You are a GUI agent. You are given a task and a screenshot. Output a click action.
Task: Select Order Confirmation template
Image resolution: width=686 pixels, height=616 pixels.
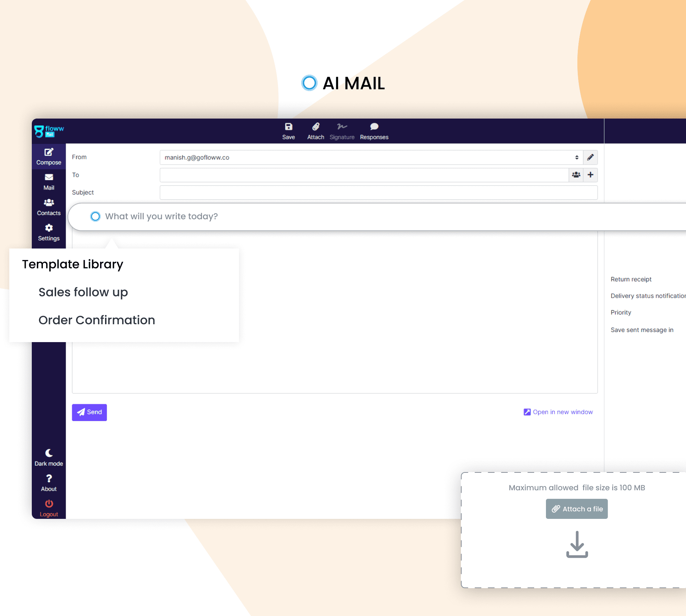coord(96,320)
